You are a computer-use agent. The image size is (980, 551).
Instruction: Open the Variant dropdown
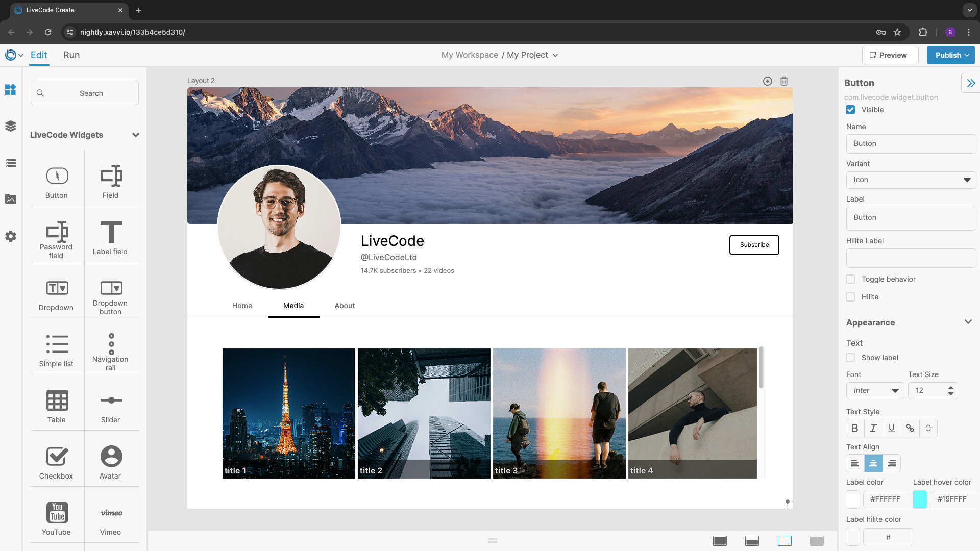911,180
